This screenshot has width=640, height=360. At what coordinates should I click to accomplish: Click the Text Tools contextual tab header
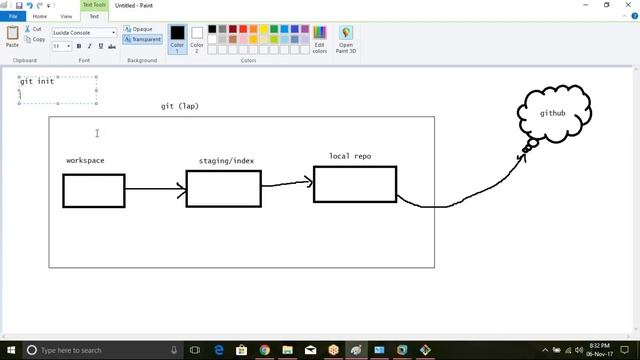pyautogui.click(x=94, y=5)
